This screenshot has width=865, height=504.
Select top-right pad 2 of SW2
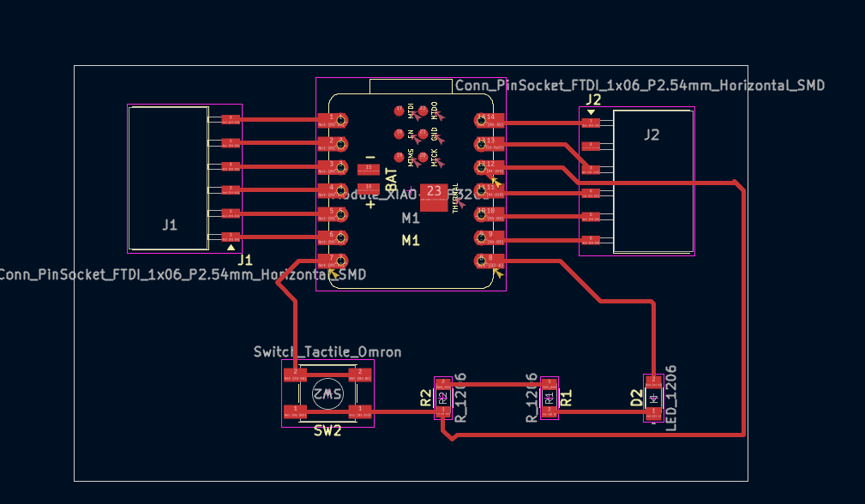pyautogui.click(x=360, y=375)
